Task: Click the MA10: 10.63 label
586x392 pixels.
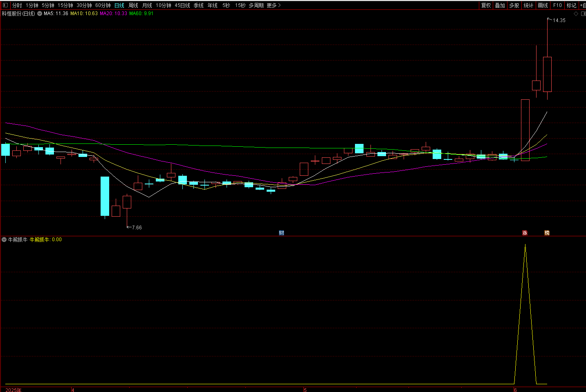Action: click(x=84, y=13)
